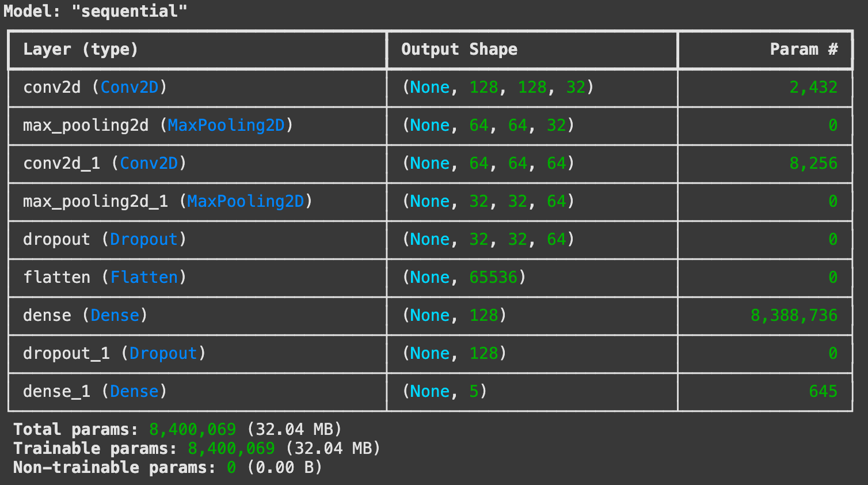Click the Non-trainable params line
The width and height of the screenshot is (868, 485).
167,468
